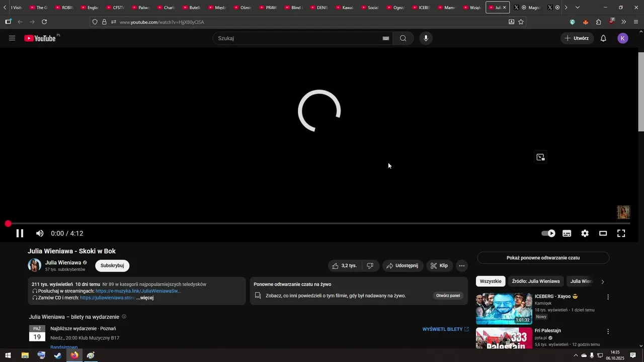
Task: Open the YouTube hamburger guide menu
Action: (x=12, y=38)
